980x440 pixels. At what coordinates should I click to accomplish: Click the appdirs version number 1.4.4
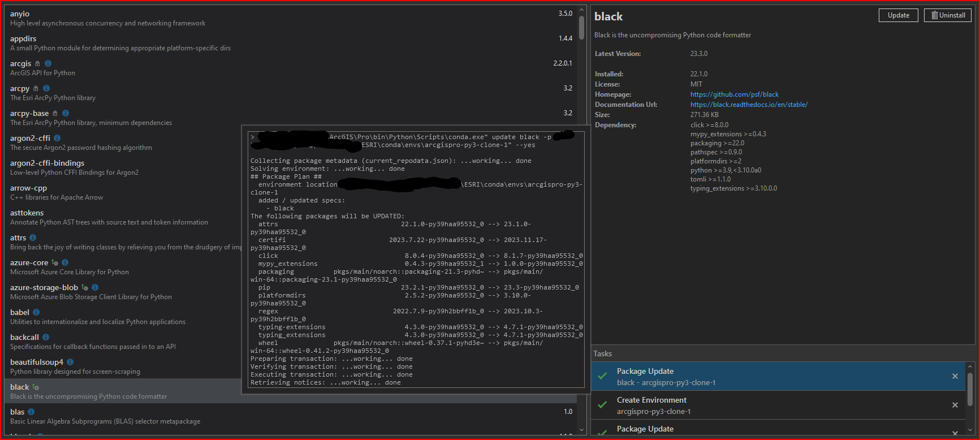point(565,38)
